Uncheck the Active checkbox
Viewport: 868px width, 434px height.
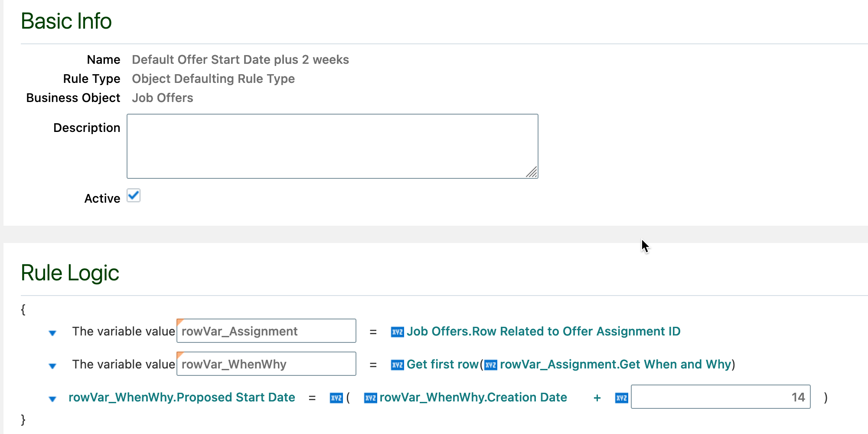point(134,196)
